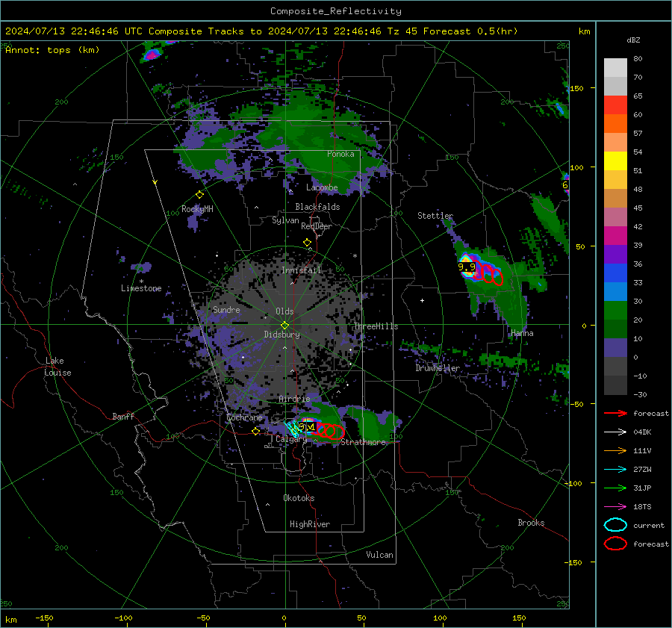This screenshot has height=628, width=672.
Task: Click the Sylvan label
Action: click(285, 220)
